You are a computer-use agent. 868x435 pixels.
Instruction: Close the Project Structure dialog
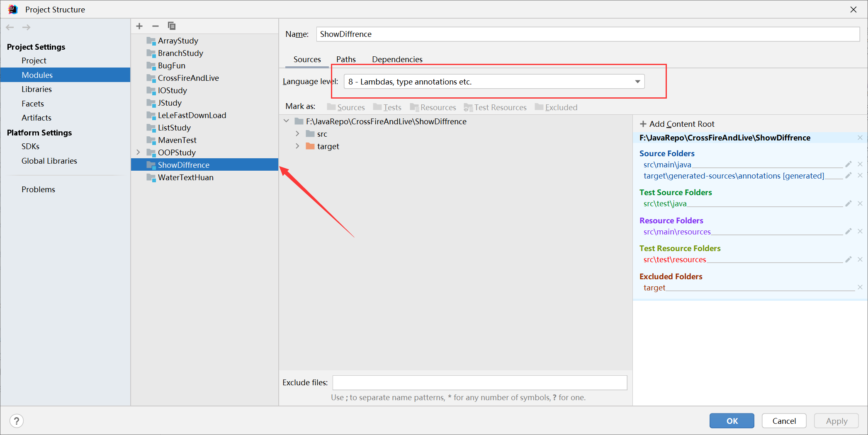(x=853, y=9)
